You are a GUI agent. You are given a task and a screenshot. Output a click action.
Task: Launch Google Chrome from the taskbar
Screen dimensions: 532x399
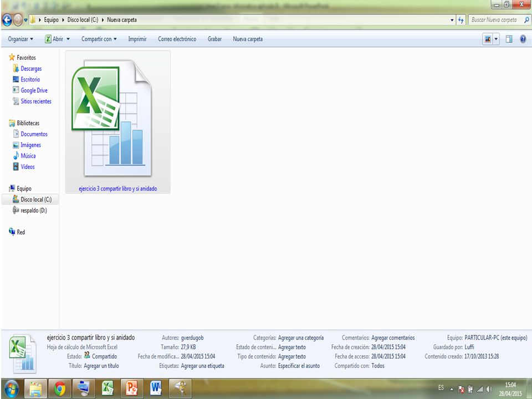(x=60, y=388)
